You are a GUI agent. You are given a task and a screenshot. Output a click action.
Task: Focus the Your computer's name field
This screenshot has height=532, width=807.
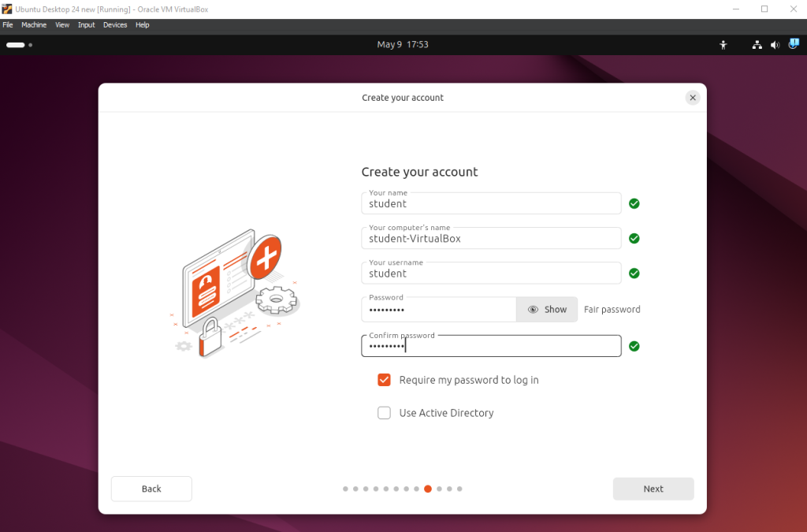tap(491, 238)
